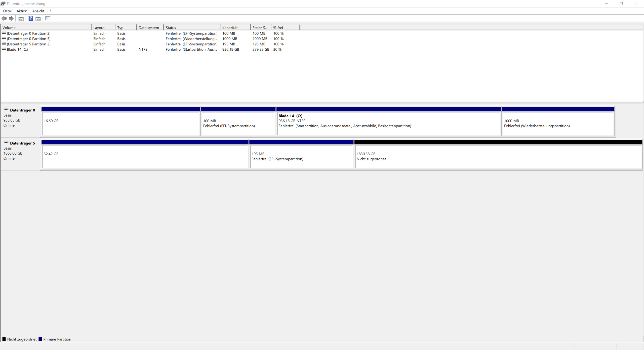Click the blue help question-mark icon
Viewport: 644px width, 350px height.
(x=30, y=18)
